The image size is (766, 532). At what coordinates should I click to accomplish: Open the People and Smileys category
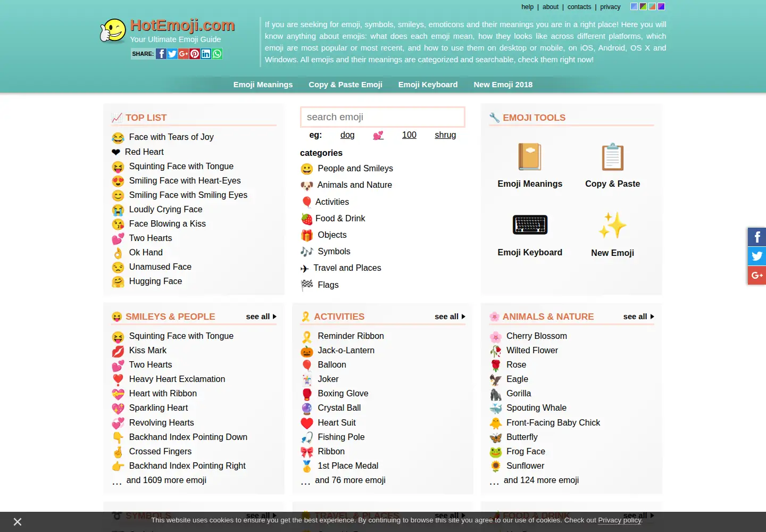[x=355, y=169]
